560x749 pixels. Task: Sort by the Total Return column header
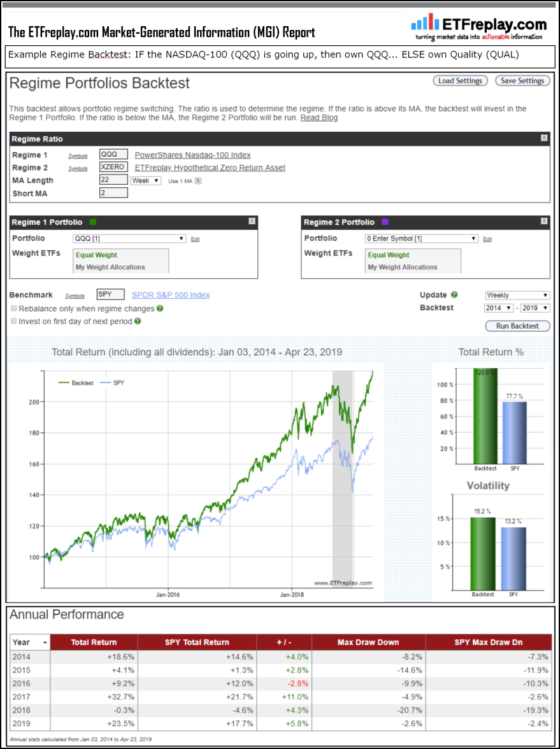coord(94,643)
